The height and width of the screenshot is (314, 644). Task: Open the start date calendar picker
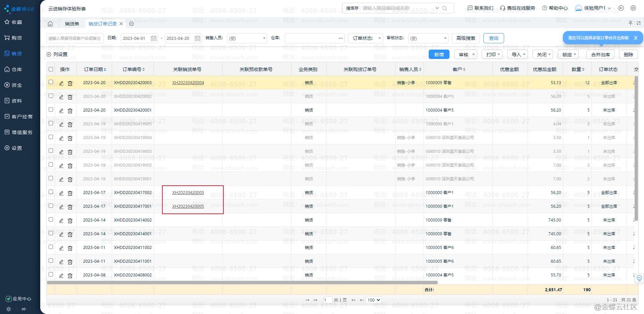point(154,38)
